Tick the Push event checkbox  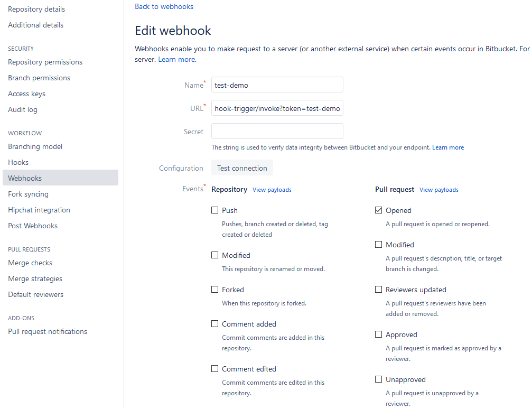click(x=214, y=210)
